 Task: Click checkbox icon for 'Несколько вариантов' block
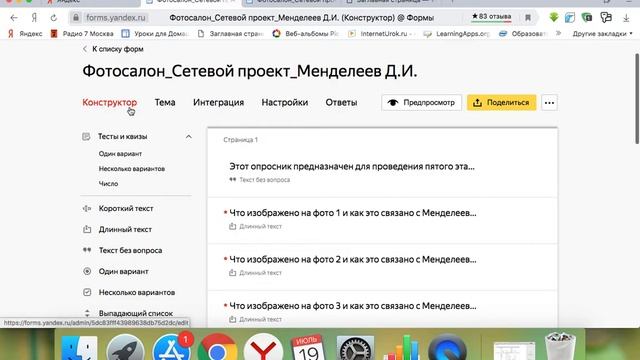(x=87, y=292)
